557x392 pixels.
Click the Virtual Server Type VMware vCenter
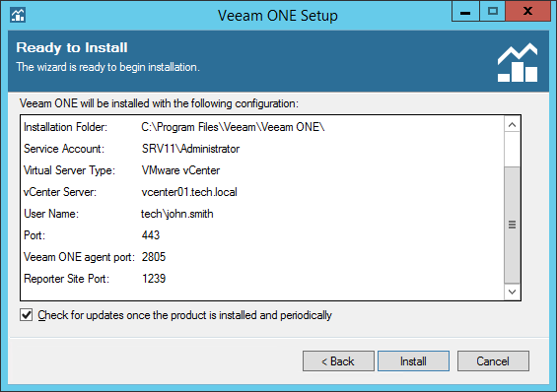[x=180, y=170]
